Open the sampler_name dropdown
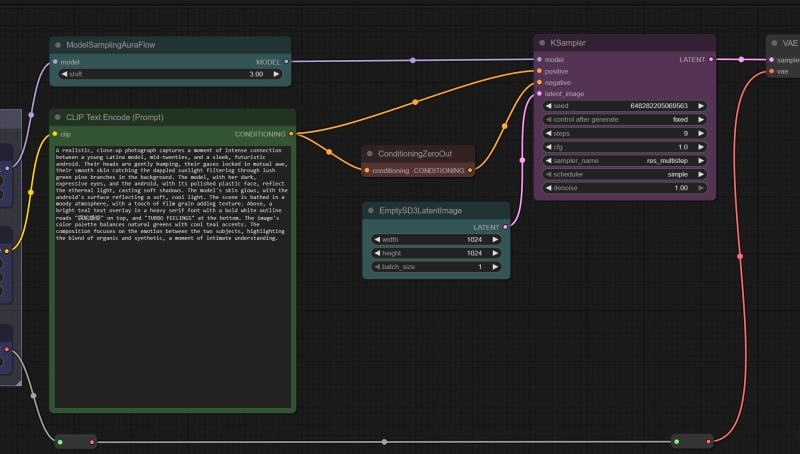 pyautogui.click(x=624, y=160)
